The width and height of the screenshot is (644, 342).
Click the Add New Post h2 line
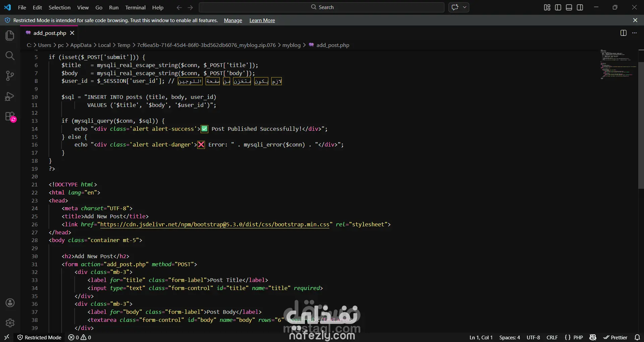coord(95,256)
